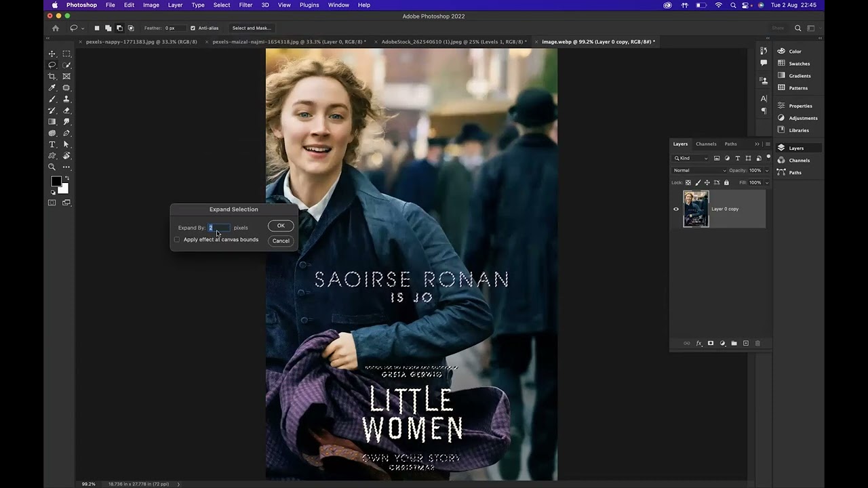Create new layer with plus icon
Viewport: 868px width, 488px height.
[x=746, y=344]
